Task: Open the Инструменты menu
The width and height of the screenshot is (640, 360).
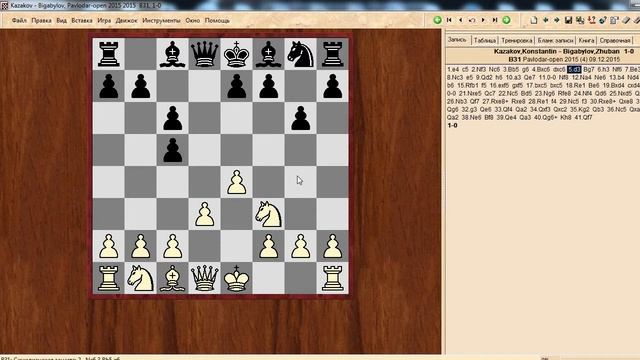Action: click(x=161, y=20)
